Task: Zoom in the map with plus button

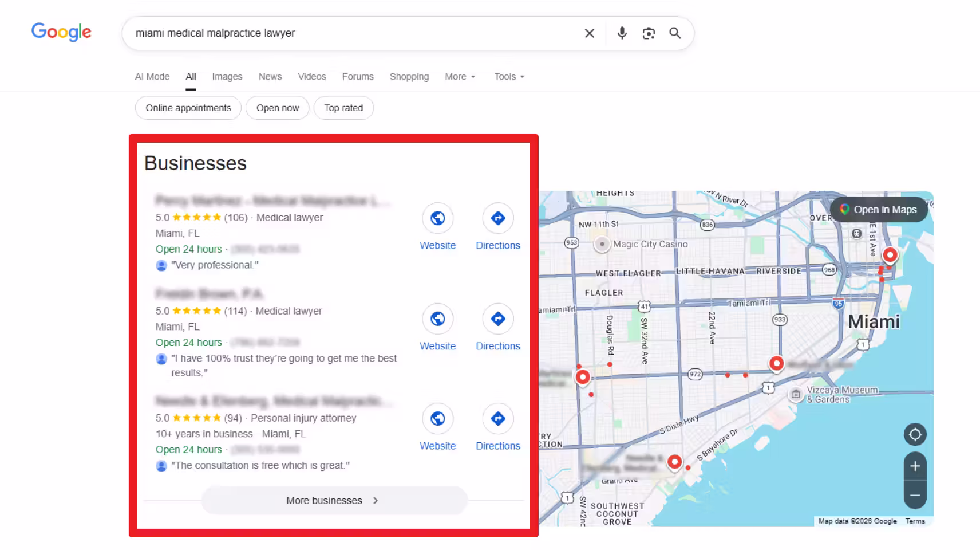Action: pos(915,466)
